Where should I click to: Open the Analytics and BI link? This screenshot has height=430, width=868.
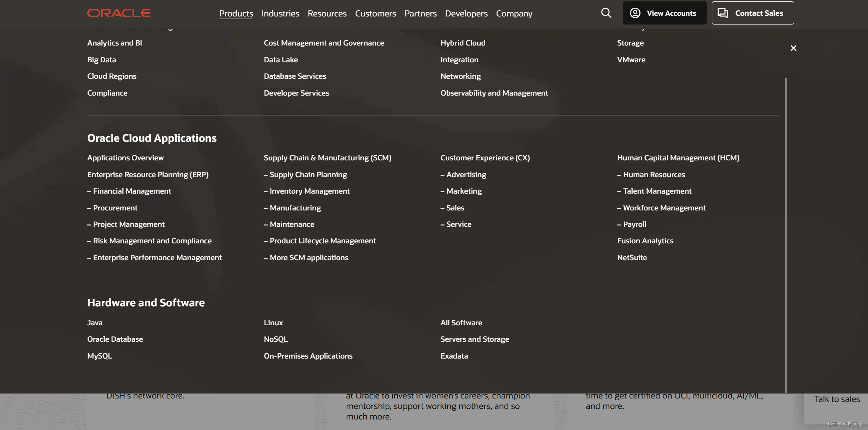point(114,43)
